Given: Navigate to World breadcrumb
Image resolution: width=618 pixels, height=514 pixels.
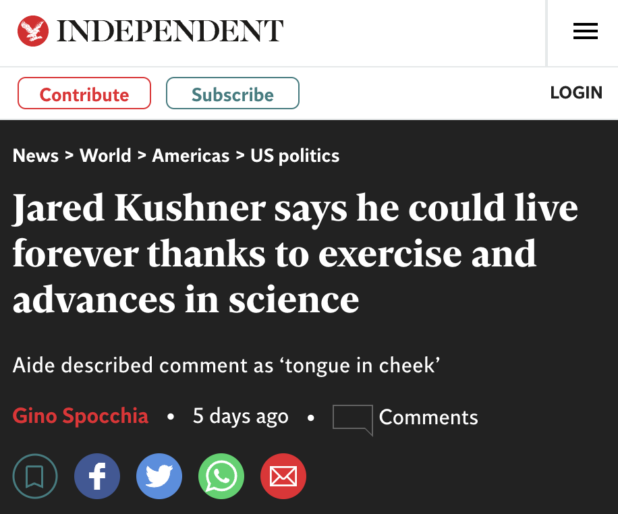Looking at the screenshot, I should [x=105, y=156].
